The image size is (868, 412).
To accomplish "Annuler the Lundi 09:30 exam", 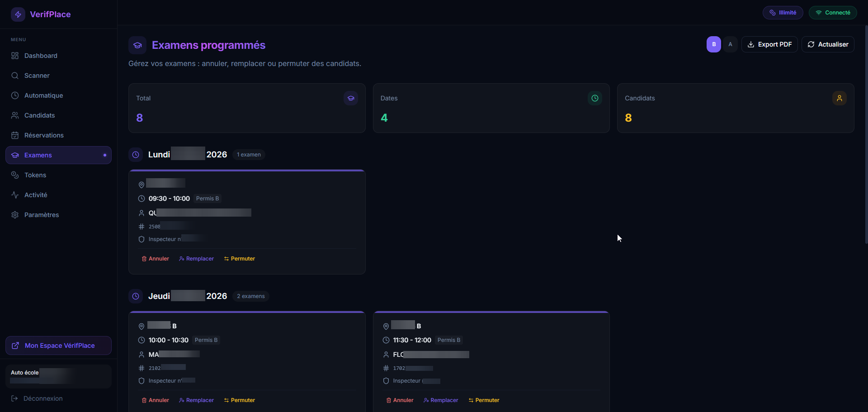I will coord(155,259).
